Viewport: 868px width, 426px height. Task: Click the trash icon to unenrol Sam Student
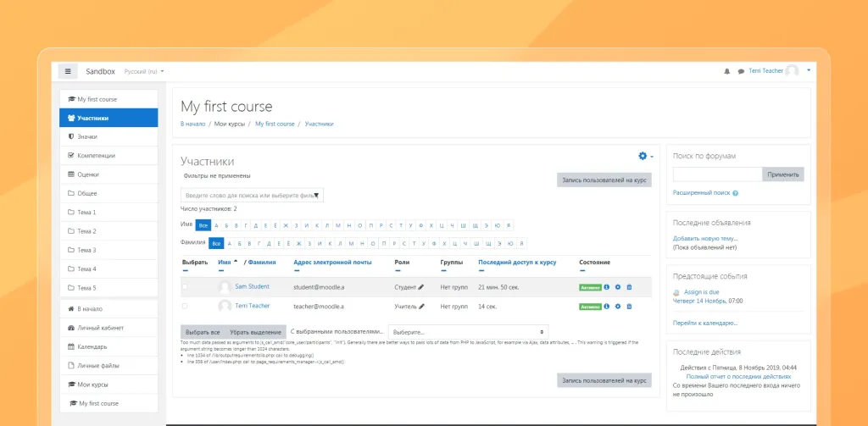629,287
